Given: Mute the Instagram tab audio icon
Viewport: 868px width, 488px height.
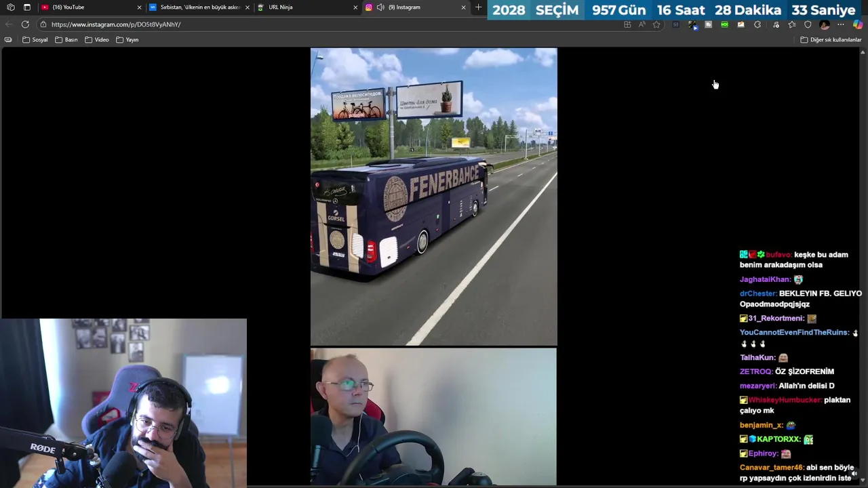Looking at the screenshot, I should click(x=380, y=7).
